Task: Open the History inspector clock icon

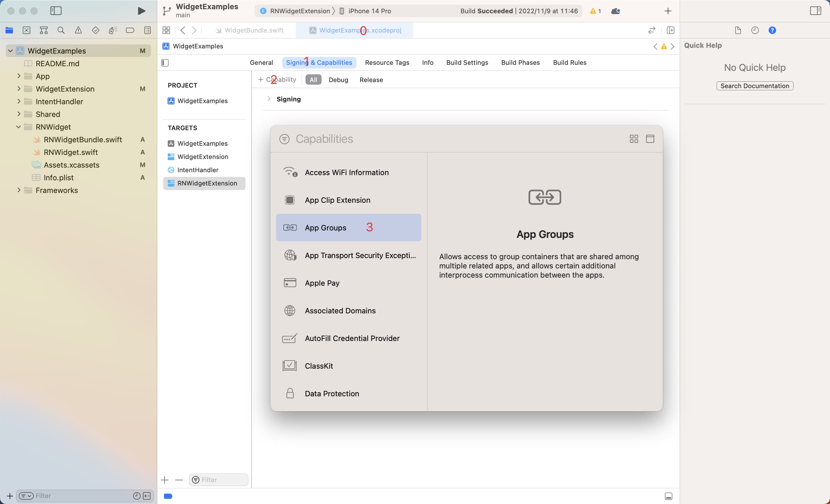Action: [x=755, y=30]
